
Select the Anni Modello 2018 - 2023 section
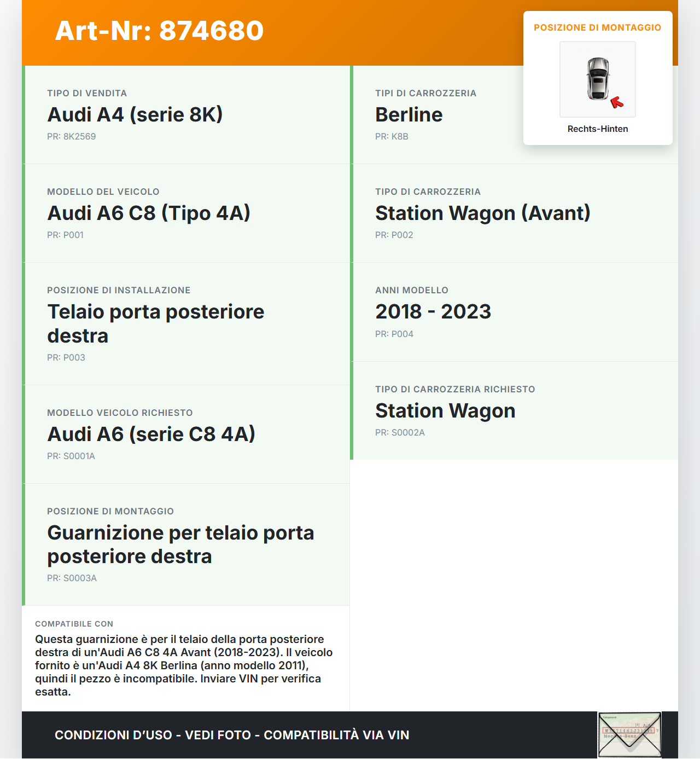tap(433, 312)
